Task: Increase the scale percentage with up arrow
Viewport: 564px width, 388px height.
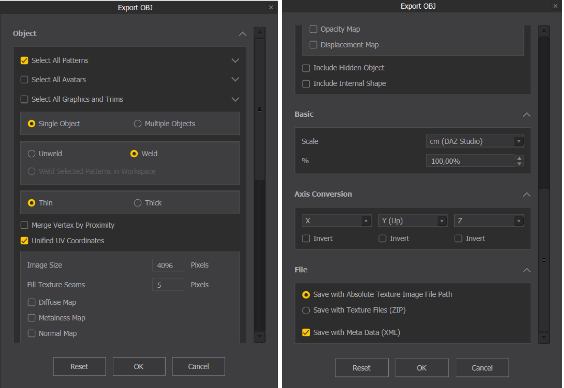Action: (x=519, y=158)
